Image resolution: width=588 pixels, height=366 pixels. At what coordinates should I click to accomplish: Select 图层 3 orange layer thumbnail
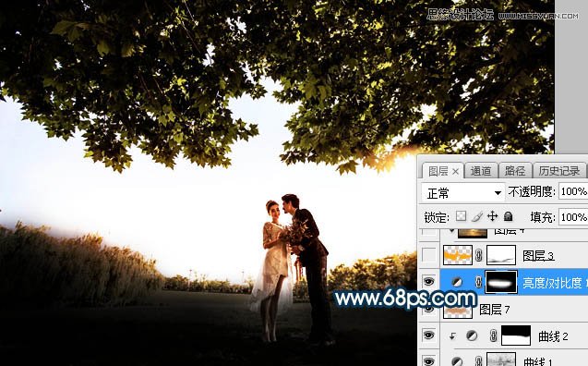pos(458,255)
